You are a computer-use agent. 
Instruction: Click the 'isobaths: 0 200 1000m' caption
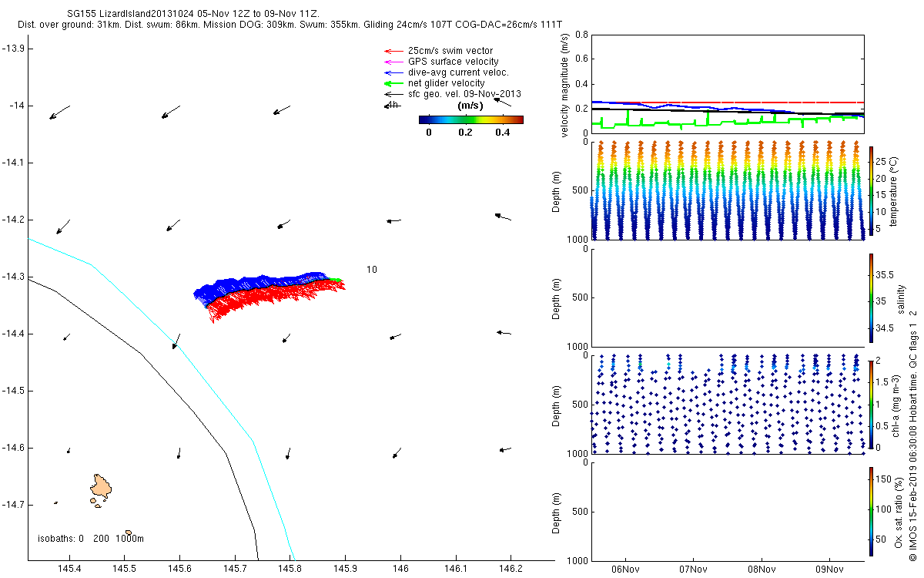91,538
